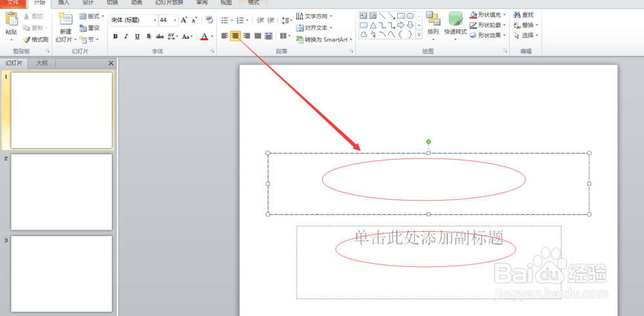Select the oval shape in gallery
The width and height of the screenshot is (644, 316).
pyautogui.click(x=410, y=15)
